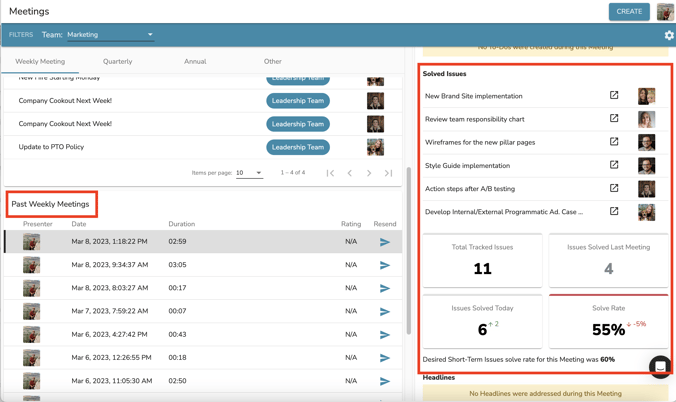Open the Team Marketing dropdown
Image resolution: width=676 pixels, height=402 pixels.
pyautogui.click(x=110, y=35)
